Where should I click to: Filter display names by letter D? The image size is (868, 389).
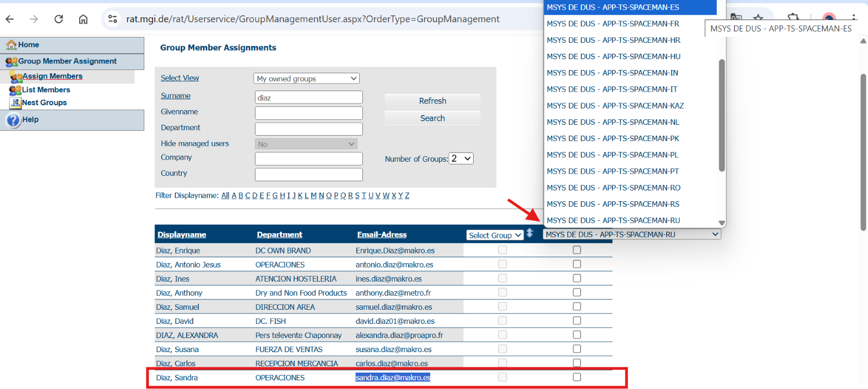255,196
